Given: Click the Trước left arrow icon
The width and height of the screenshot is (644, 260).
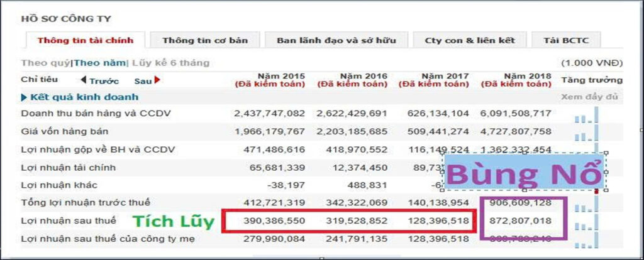Looking at the screenshot, I should pyautogui.click(x=84, y=80).
